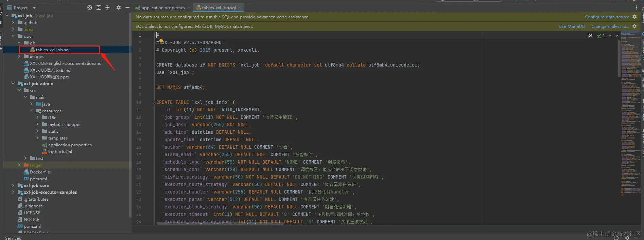The width and height of the screenshot is (644, 240).
Task: Click Use MariaDB link
Action: coord(572,26)
